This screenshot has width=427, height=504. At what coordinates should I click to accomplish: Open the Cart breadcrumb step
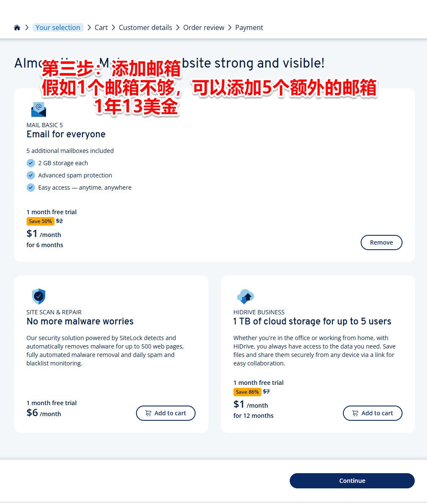point(101,27)
